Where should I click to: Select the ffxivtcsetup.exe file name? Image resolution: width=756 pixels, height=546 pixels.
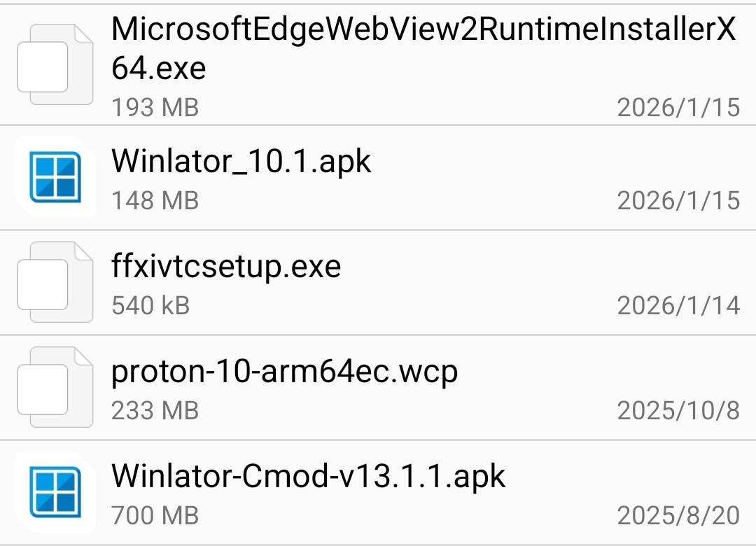(x=225, y=267)
